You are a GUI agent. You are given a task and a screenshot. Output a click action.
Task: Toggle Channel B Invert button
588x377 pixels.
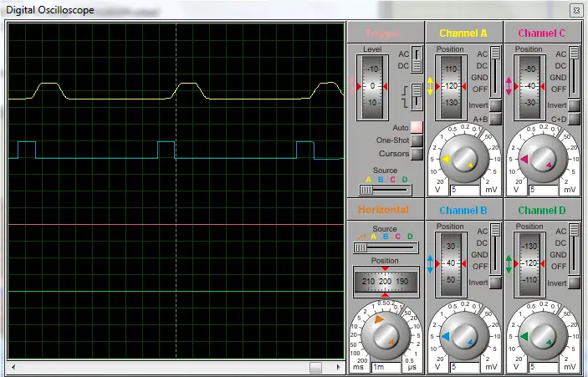tap(495, 283)
